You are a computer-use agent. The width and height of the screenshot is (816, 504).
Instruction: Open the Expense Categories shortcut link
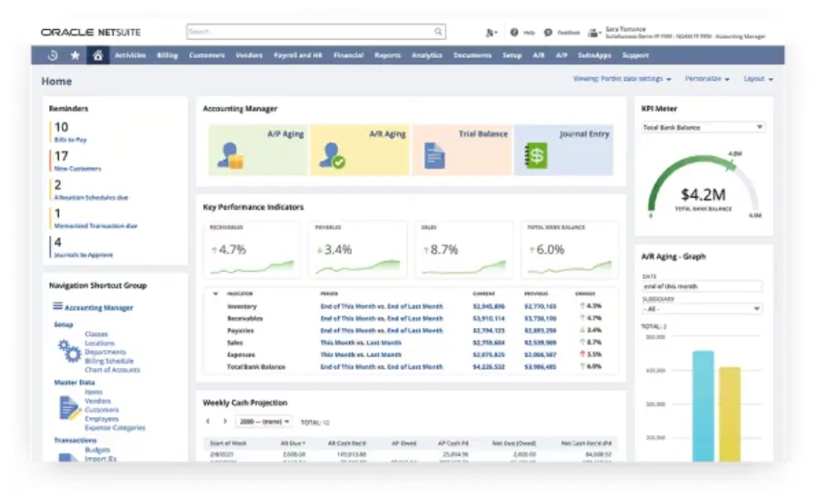click(115, 428)
